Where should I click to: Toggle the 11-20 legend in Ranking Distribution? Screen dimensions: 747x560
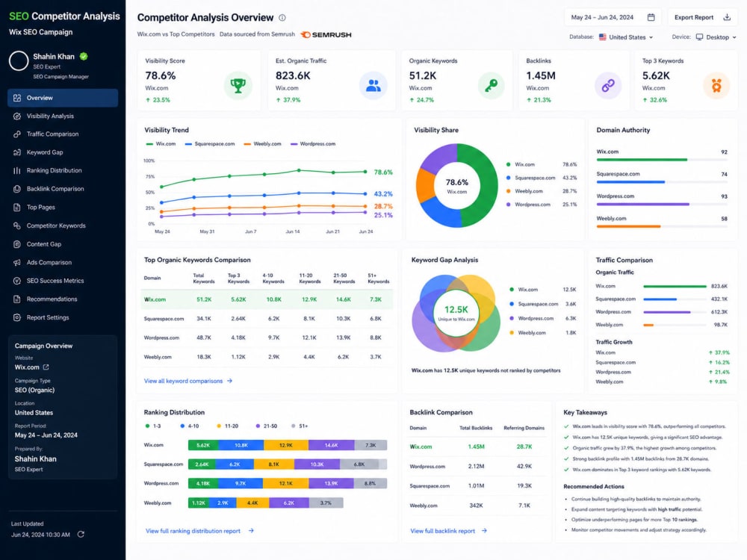click(x=227, y=426)
